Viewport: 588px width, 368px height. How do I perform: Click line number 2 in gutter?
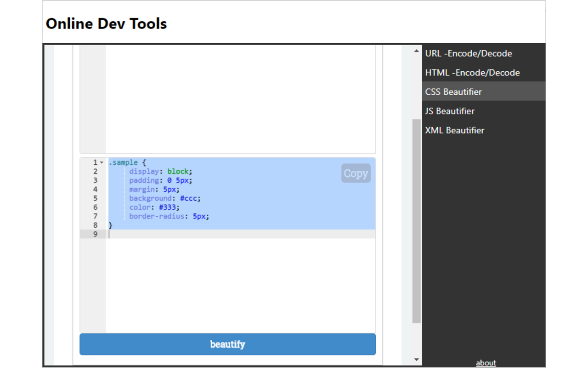click(96, 171)
